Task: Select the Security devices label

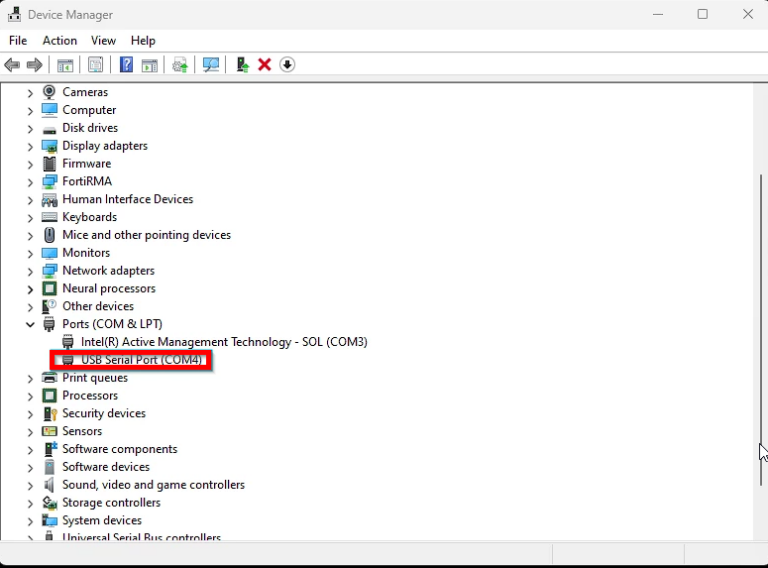Action: pyautogui.click(x=104, y=413)
